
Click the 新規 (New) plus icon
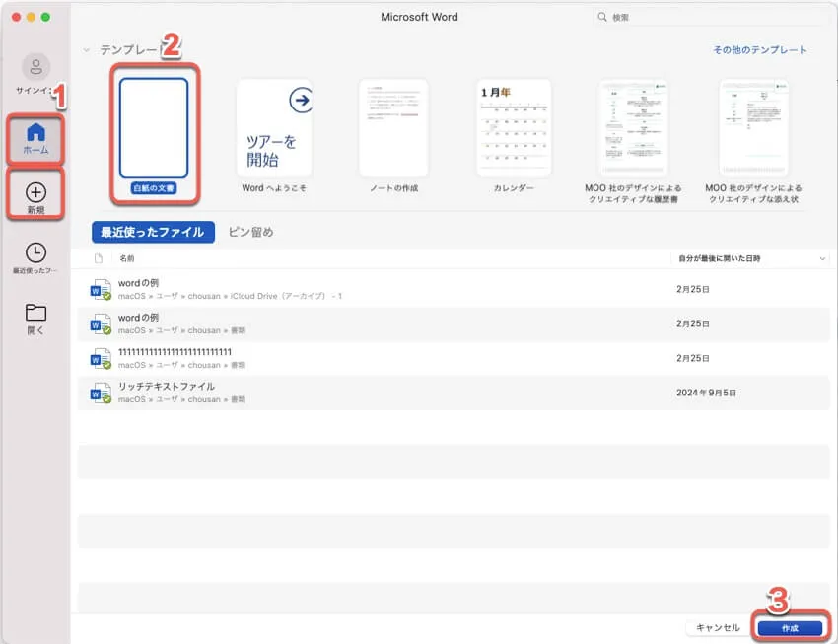pos(35,192)
